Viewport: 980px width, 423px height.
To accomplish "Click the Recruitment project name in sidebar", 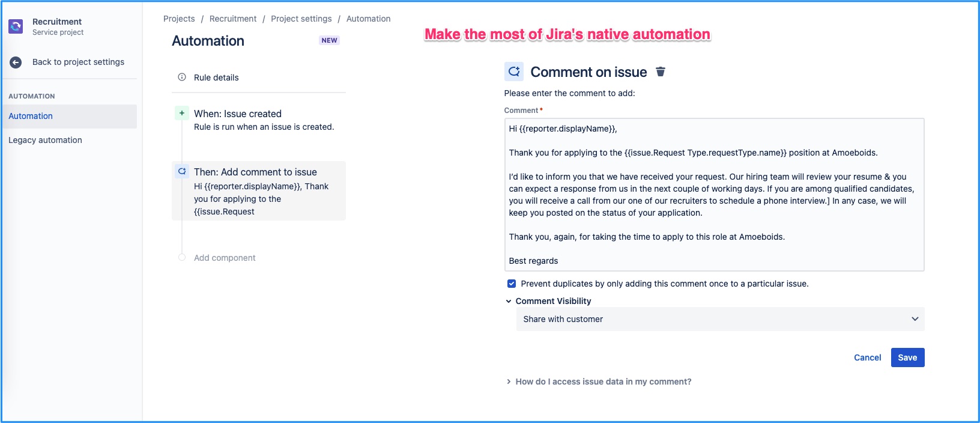I will (57, 22).
